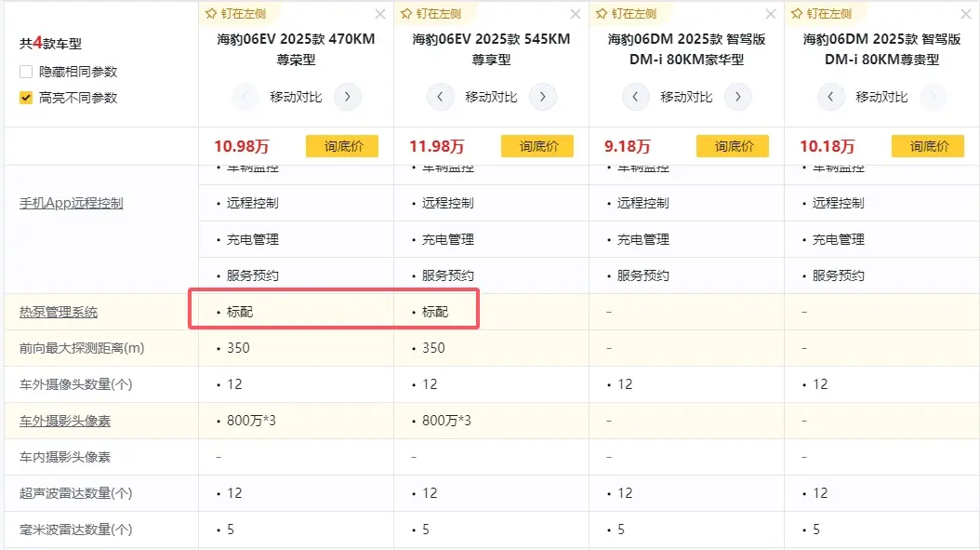Select 车外摄像头数量(个) row label
This screenshot has width=980, height=550.
pyautogui.click(x=75, y=384)
